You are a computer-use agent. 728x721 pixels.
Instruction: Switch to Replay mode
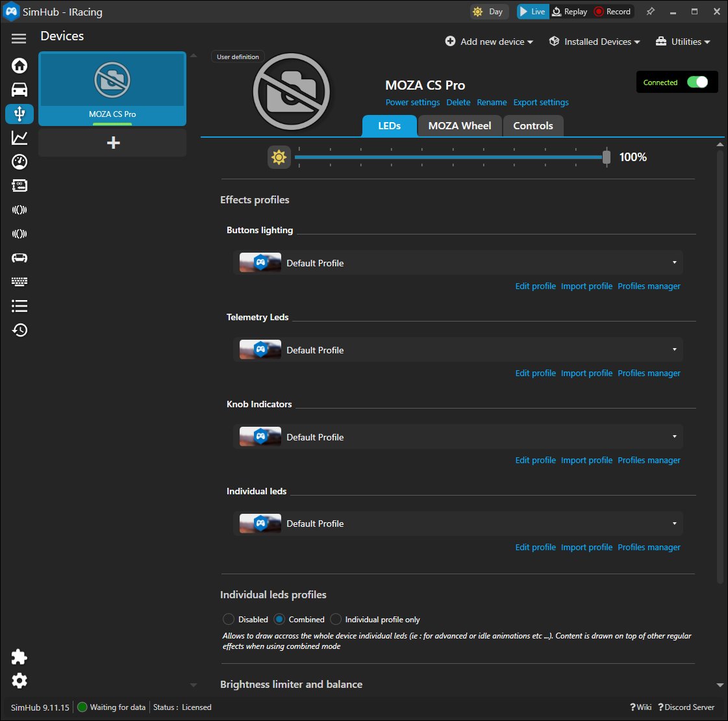pos(570,12)
